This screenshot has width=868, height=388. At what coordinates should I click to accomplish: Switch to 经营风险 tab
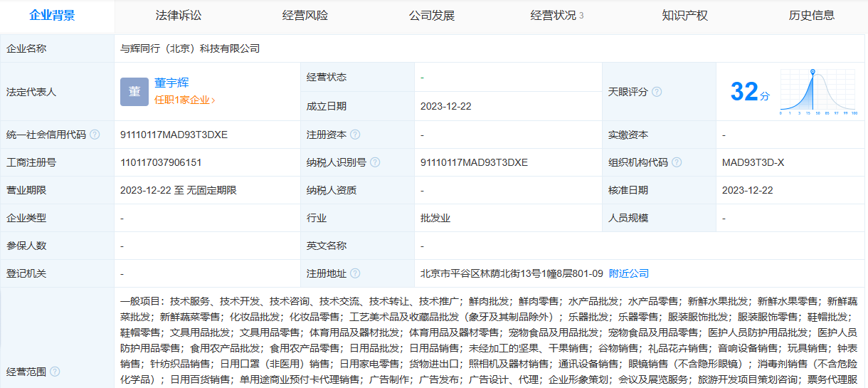305,15
